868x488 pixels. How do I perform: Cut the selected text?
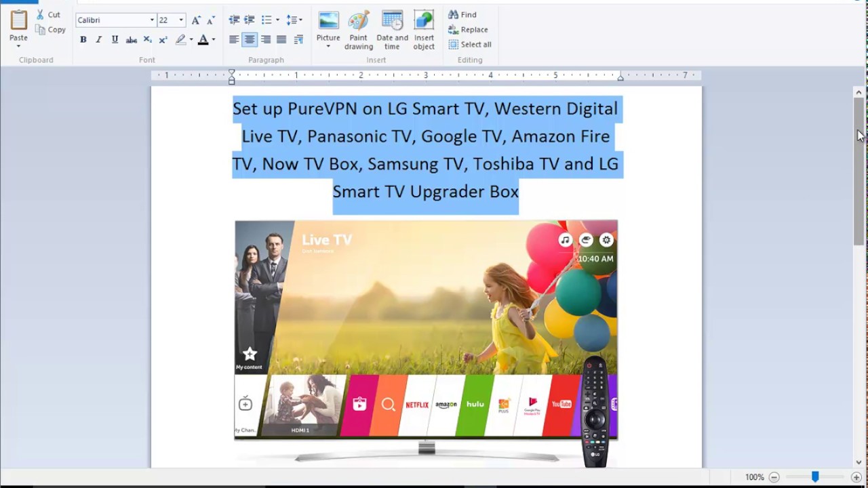pos(48,15)
